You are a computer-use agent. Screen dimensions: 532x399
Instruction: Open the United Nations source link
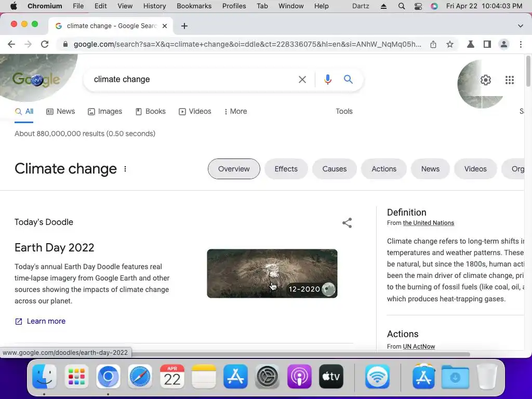click(x=429, y=223)
